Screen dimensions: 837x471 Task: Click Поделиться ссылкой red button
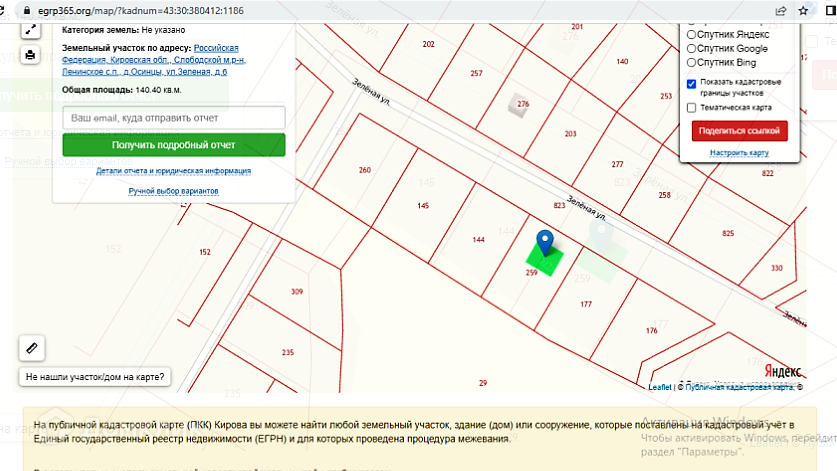(x=739, y=131)
